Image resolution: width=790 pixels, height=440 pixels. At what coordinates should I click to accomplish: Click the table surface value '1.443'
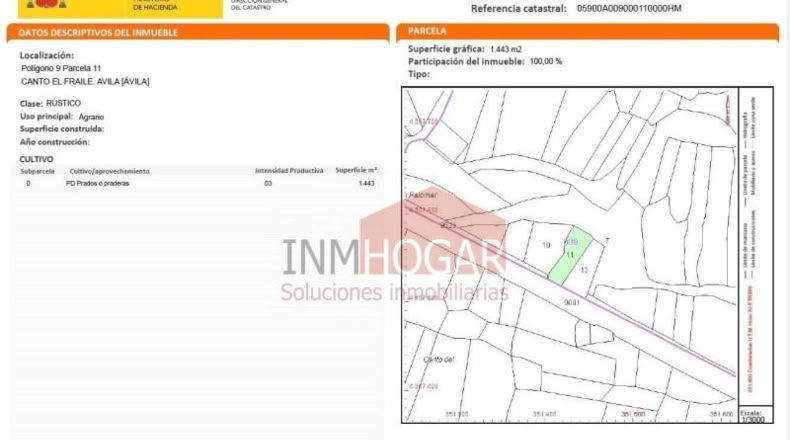click(366, 183)
